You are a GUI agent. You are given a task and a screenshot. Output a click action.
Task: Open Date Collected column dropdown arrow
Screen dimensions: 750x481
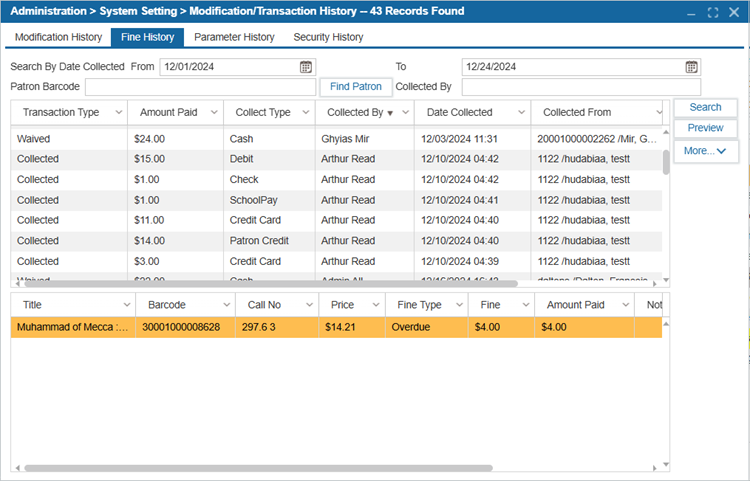pos(521,112)
